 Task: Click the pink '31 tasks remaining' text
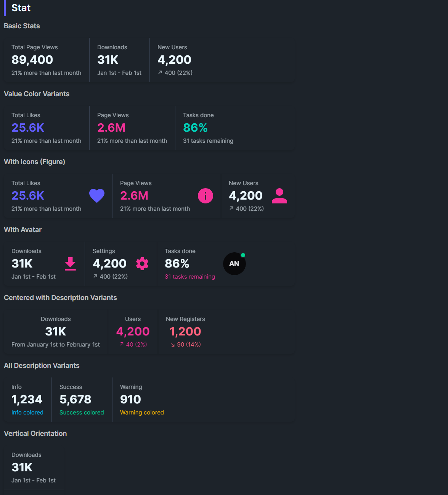tap(190, 277)
